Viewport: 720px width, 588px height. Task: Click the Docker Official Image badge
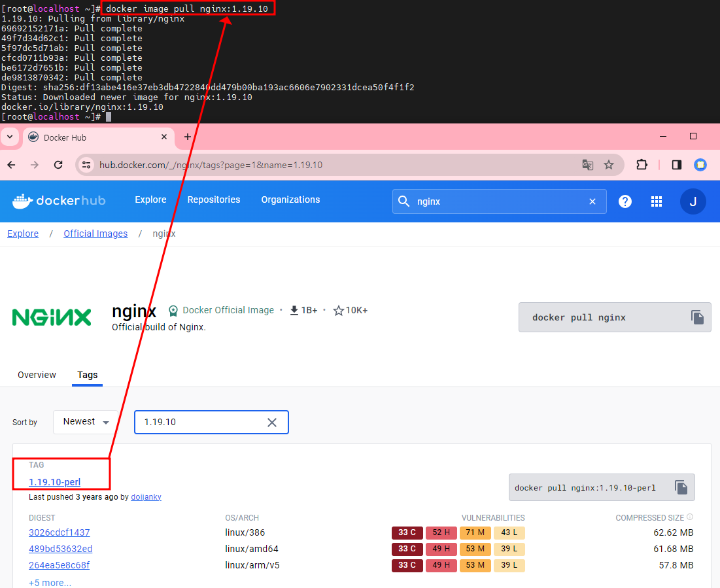pos(221,310)
